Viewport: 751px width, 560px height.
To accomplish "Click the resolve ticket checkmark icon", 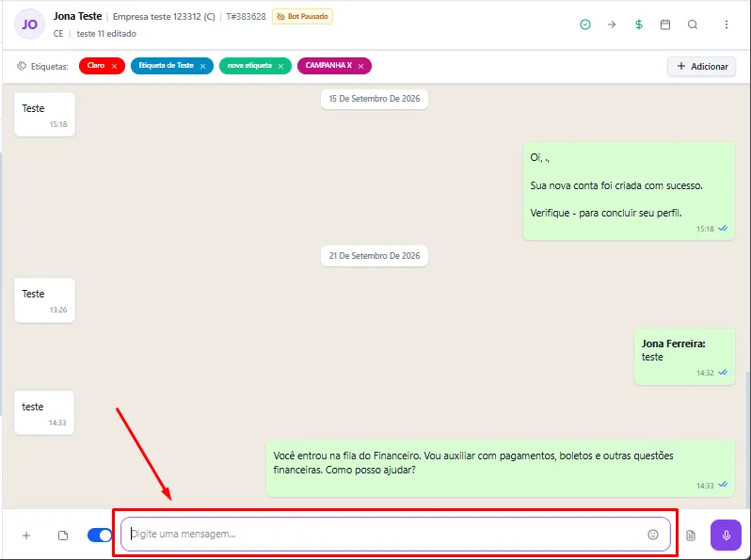I will pos(584,24).
